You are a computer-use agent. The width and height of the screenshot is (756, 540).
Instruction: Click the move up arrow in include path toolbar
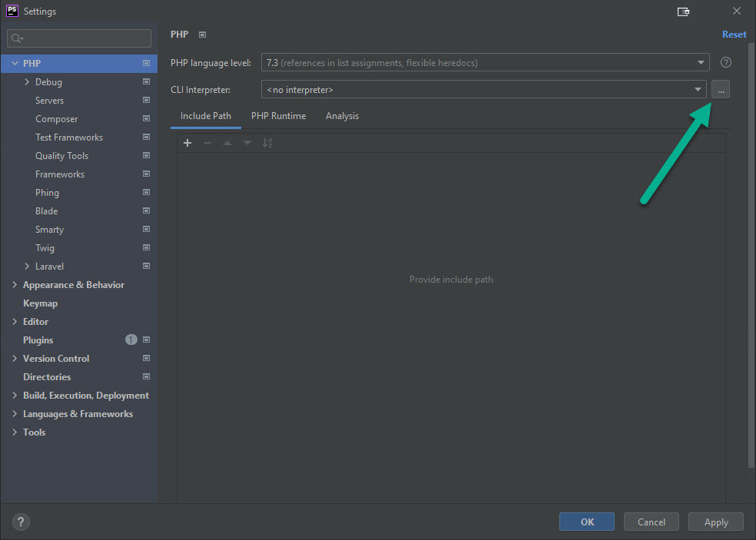click(227, 143)
